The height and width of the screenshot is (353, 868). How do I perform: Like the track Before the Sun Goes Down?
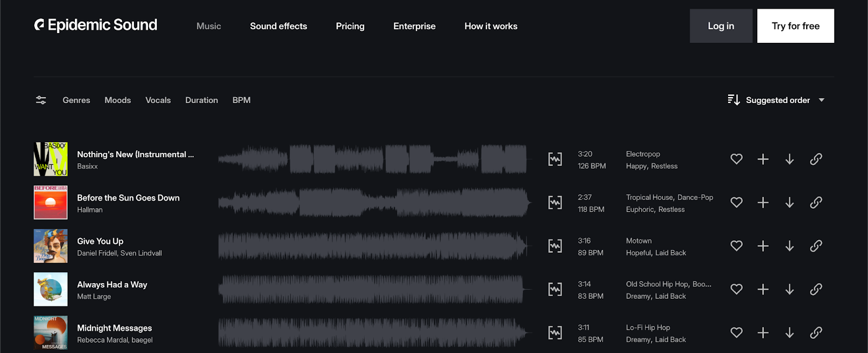point(736,202)
